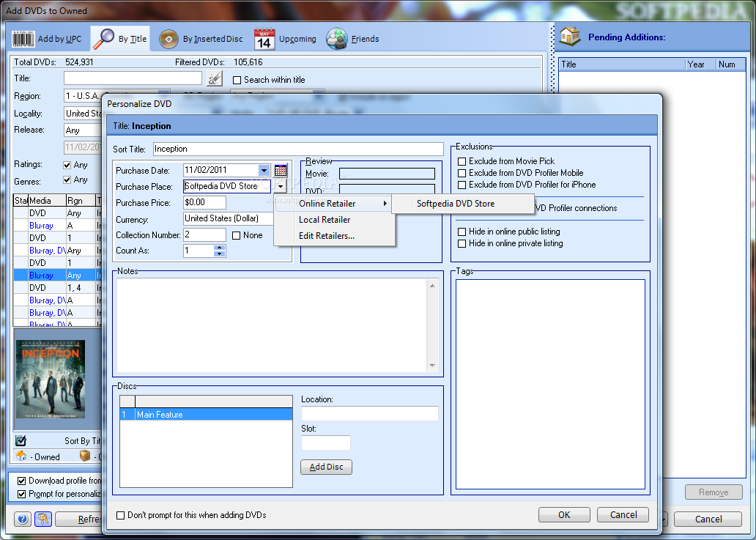Uncheck Genres Any checkbox

(67, 180)
